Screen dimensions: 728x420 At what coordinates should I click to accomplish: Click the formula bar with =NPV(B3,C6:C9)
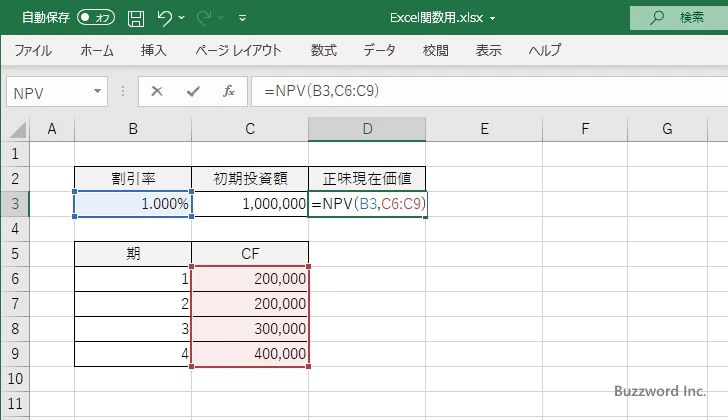tap(490, 91)
